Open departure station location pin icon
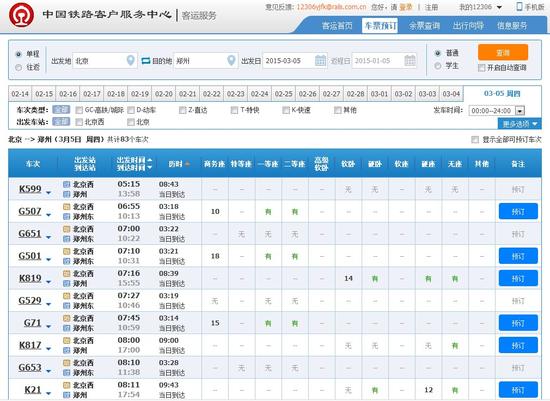The image size is (550, 401). click(x=130, y=60)
